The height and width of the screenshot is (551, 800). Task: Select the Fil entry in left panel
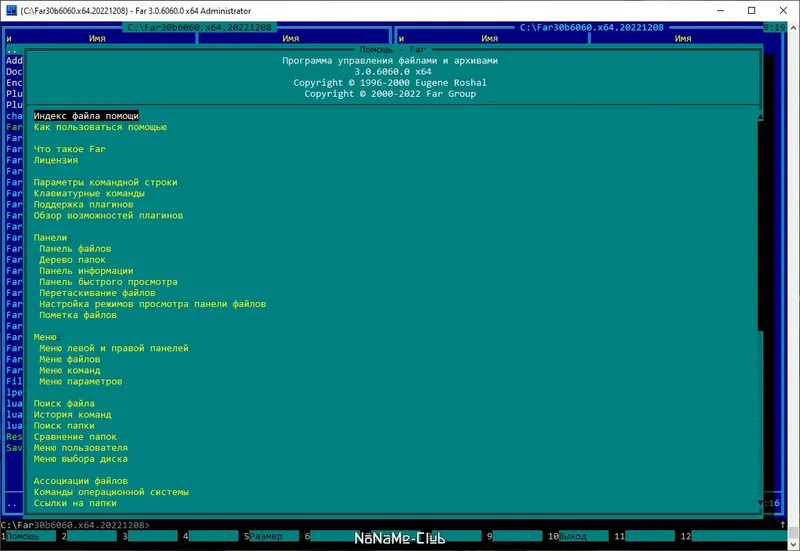coord(14,382)
